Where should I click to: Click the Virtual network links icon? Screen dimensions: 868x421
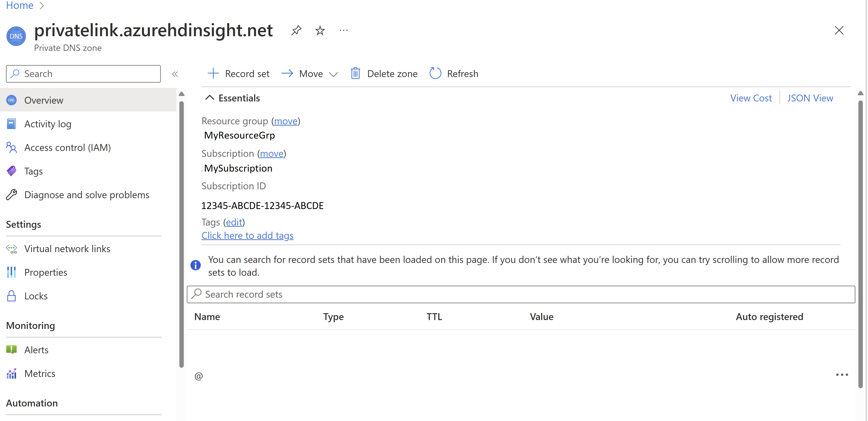point(12,249)
